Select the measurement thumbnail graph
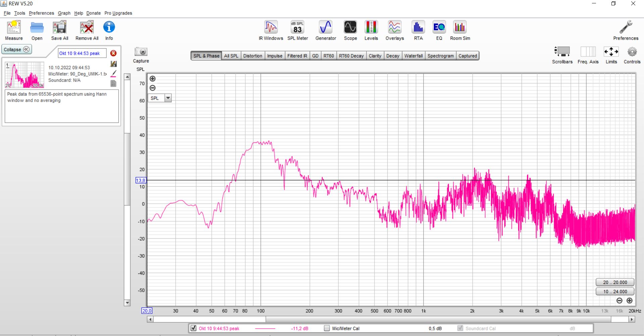644x336 pixels. click(x=24, y=75)
